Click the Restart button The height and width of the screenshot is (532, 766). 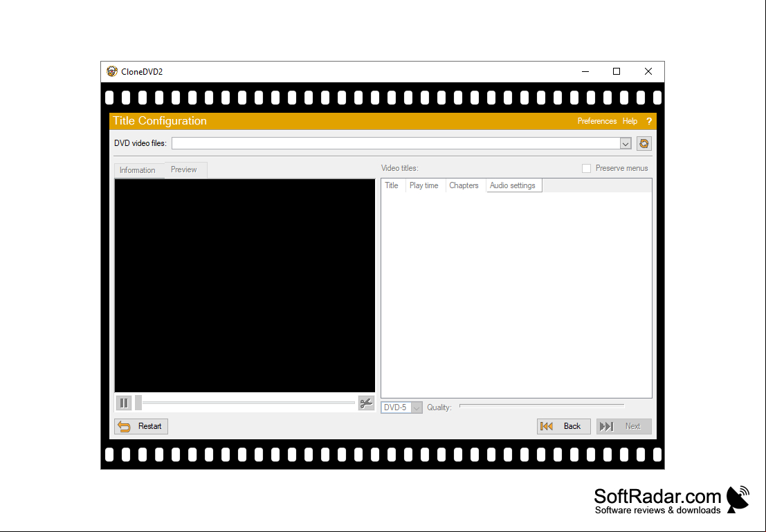click(141, 426)
